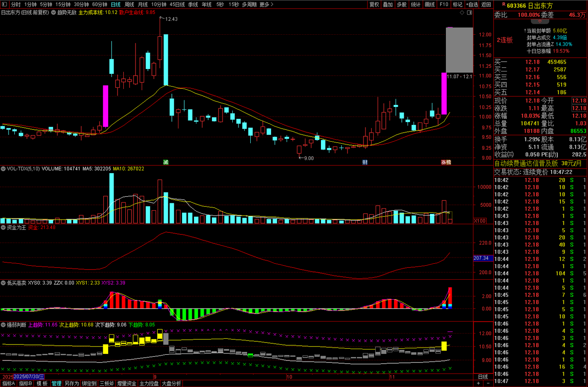
Task: Click the 财 marker below the price chart
Action: [365, 162]
